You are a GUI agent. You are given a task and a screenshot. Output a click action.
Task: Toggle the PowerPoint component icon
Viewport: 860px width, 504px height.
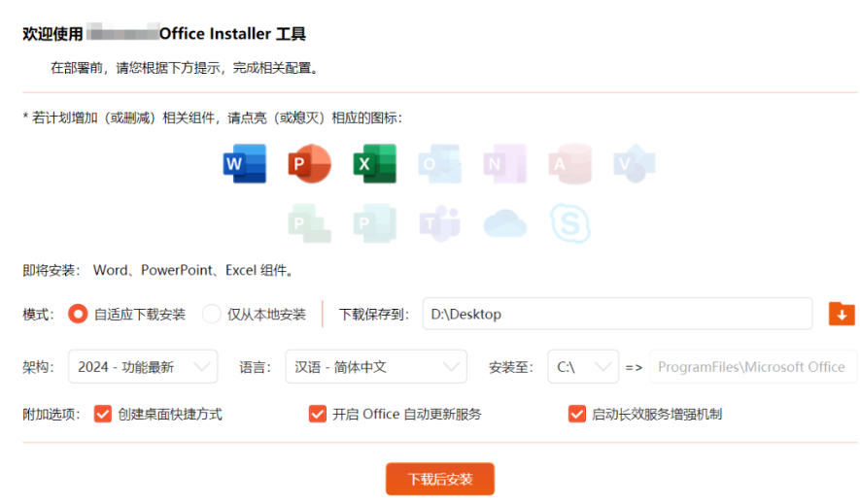(x=310, y=164)
